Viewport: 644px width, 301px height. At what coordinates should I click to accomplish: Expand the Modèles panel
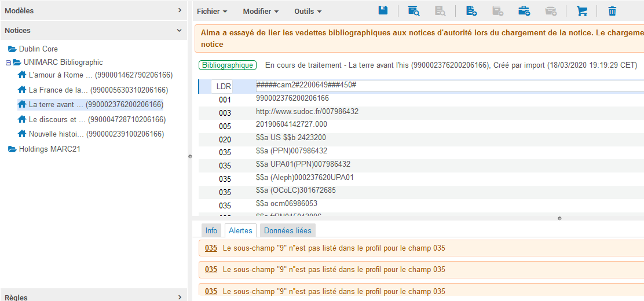(x=180, y=10)
